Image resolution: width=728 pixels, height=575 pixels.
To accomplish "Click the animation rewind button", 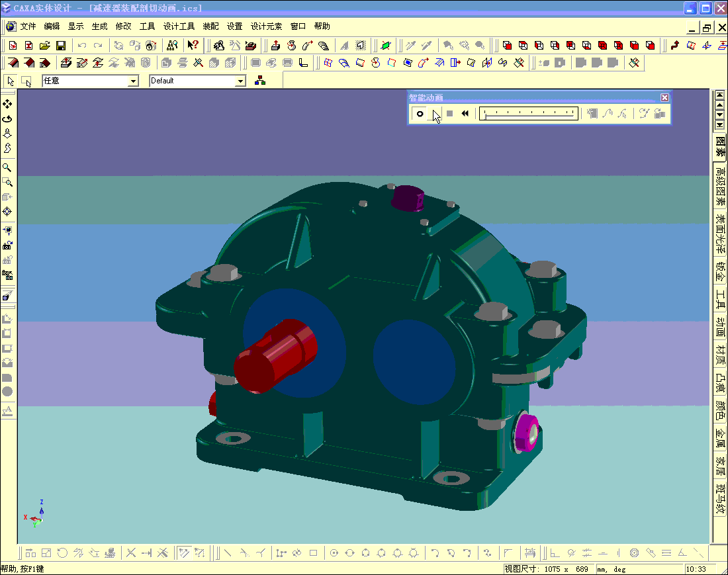I will click(465, 113).
